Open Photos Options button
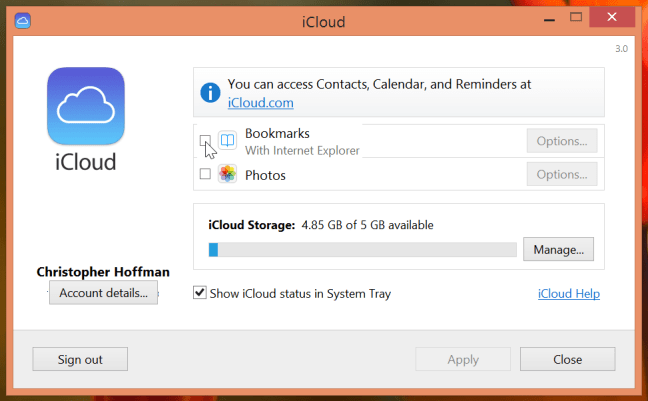 tap(561, 175)
